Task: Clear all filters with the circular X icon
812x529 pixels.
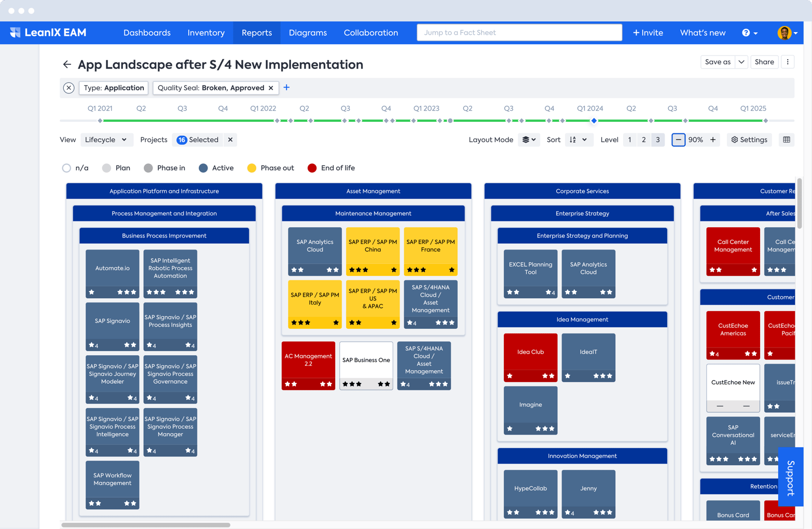Action: pyautogui.click(x=68, y=88)
